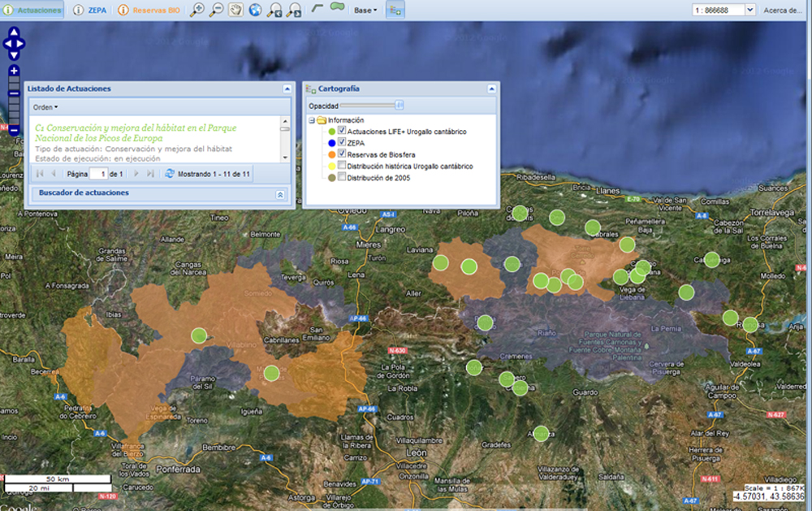This screenshot has height=511, width=812.
Task: Expand the Buscador de actuaciones panel
Action: (281, 194)
